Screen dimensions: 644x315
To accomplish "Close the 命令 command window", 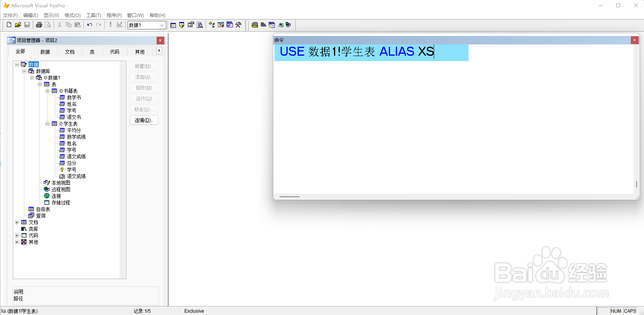I will coord(634,40).
